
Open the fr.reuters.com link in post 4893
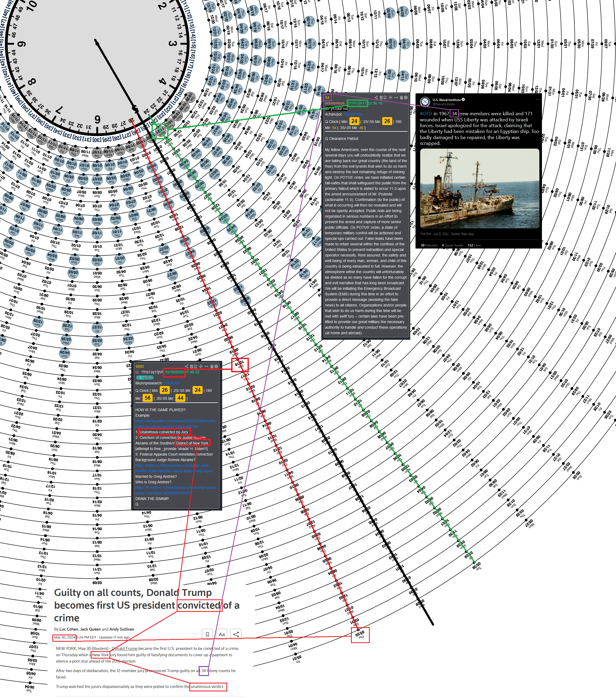pyautogui.click(x=176, y=490)
